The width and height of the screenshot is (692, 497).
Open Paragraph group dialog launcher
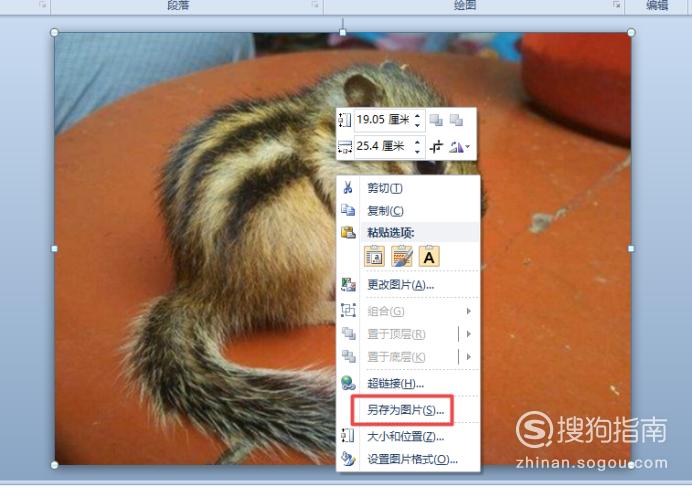315,4
